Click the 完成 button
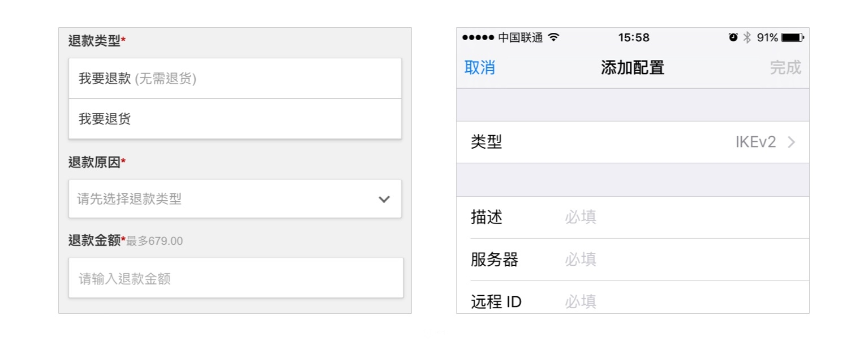The image size is (868, 341). [785, 68]
